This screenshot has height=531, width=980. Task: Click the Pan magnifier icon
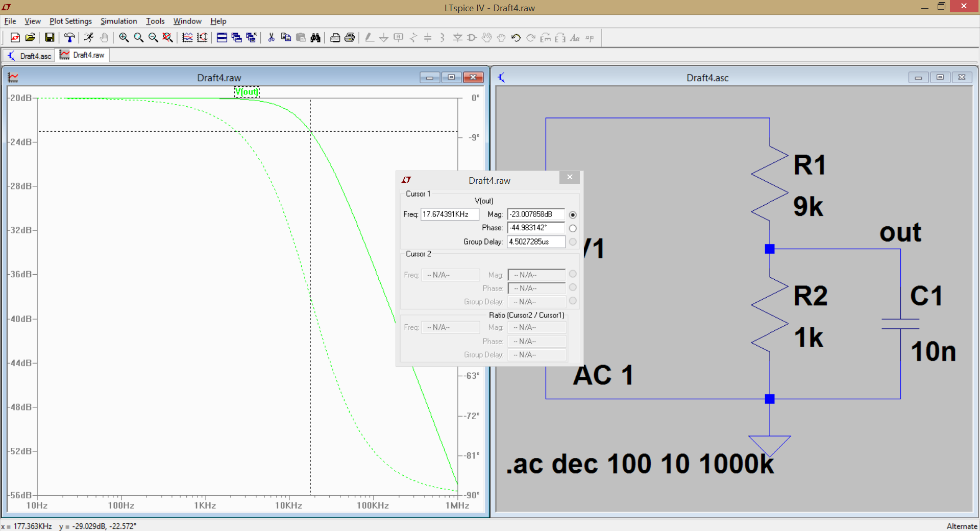pos(138,37)
